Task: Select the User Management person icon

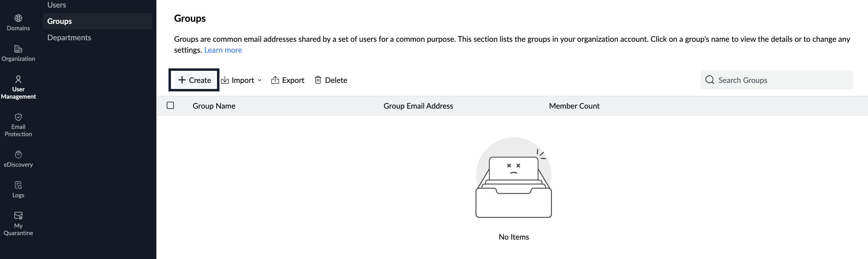Action: click(x=18, y=79)
